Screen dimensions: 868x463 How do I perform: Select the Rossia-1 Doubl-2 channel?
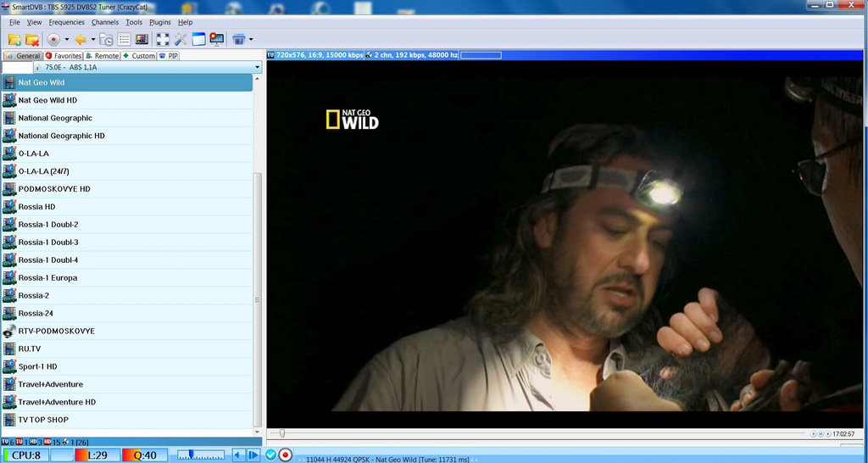tap(127, 225)
